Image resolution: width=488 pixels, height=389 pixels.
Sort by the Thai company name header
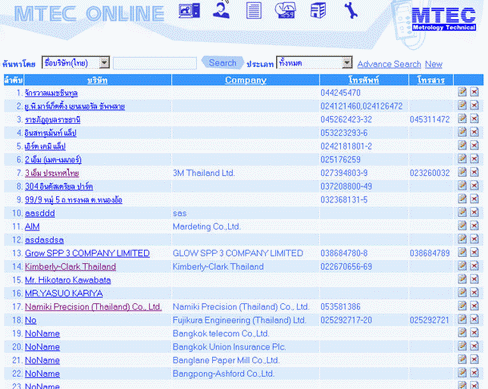tap(97, 80)
